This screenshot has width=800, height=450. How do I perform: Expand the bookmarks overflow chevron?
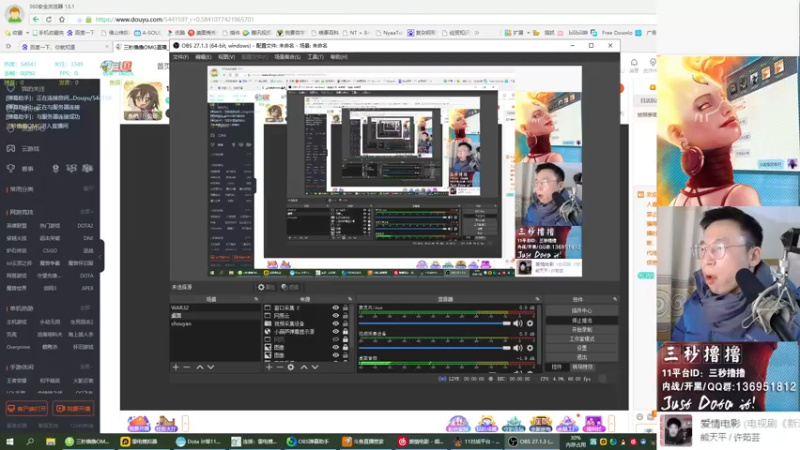click(477, 33)
